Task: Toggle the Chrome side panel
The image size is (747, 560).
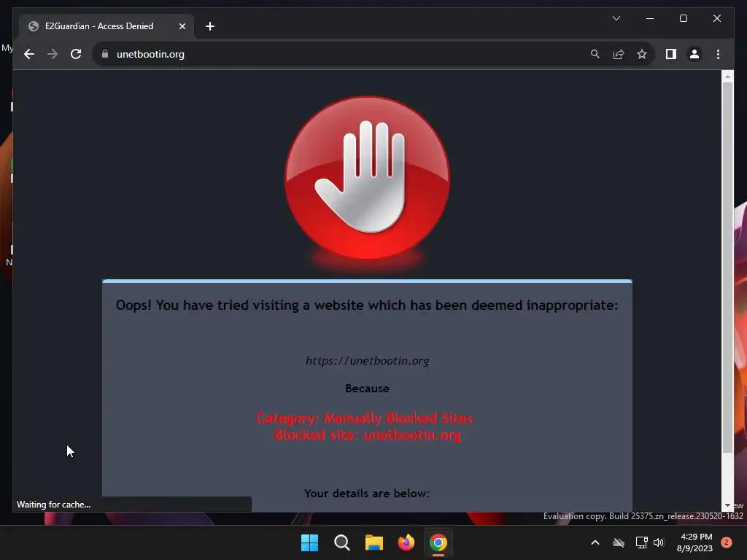Action: point(671,54)
